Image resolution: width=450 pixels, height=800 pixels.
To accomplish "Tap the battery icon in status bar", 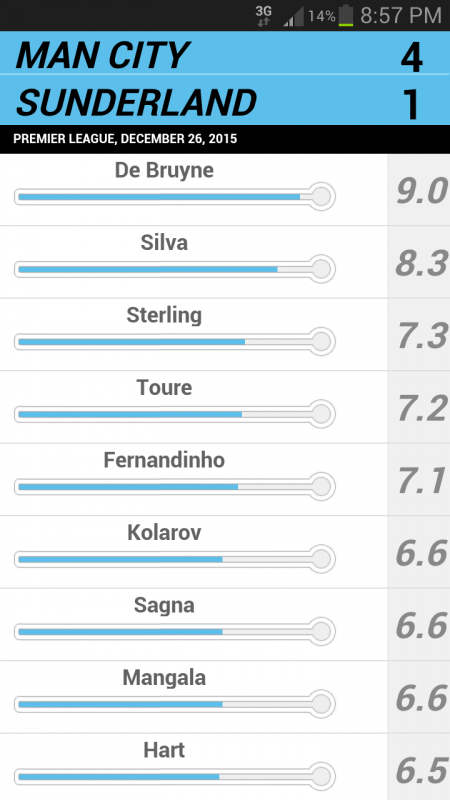I will click(346, 15).
